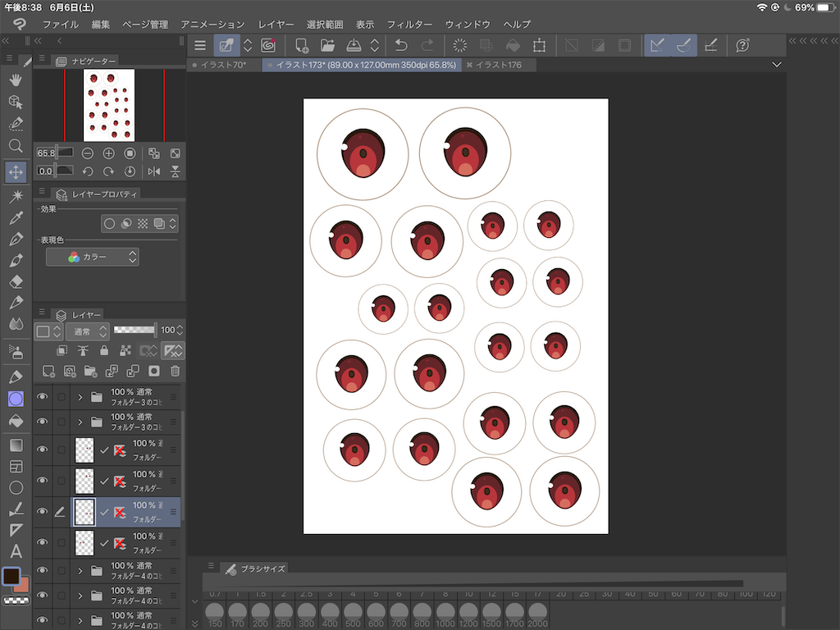Open the フィルター menu
The width and height of the screenshot is (840, 630).
coord(409,24)
